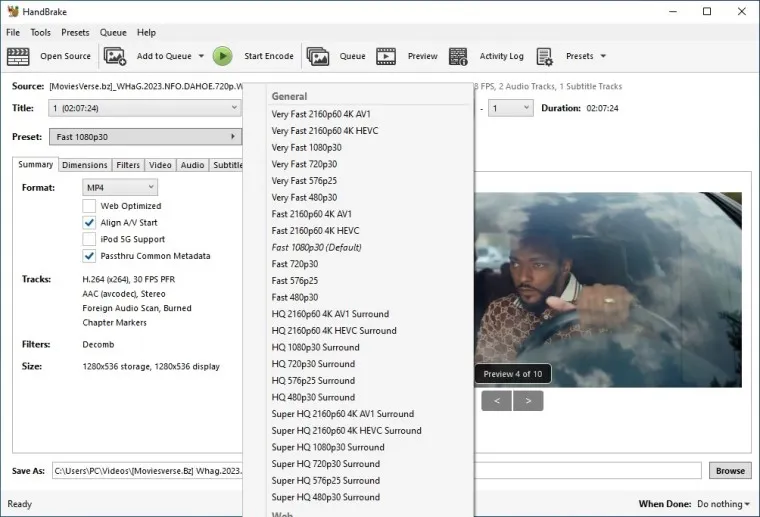Select Super HQ 2160p60 4K AV1 Surround
The width and height of the screenshot is (760, 517).
tap(343, 414)
